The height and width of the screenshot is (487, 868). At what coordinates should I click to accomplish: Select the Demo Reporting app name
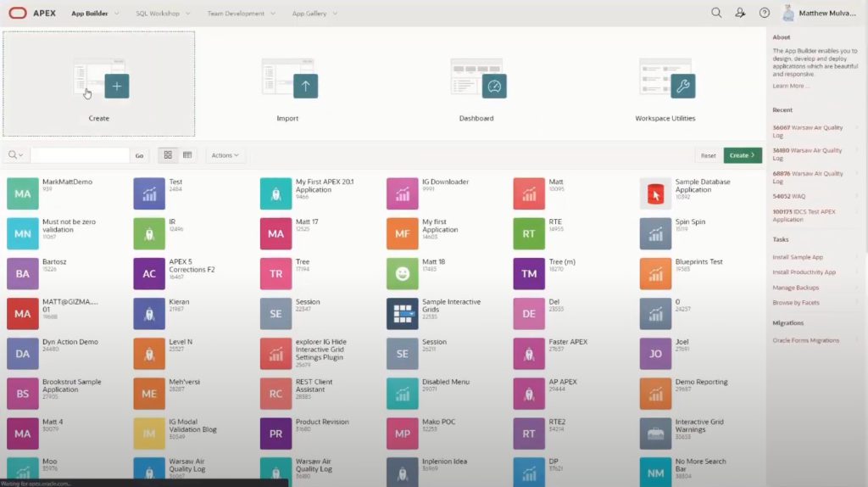click(x=701, y=382)
